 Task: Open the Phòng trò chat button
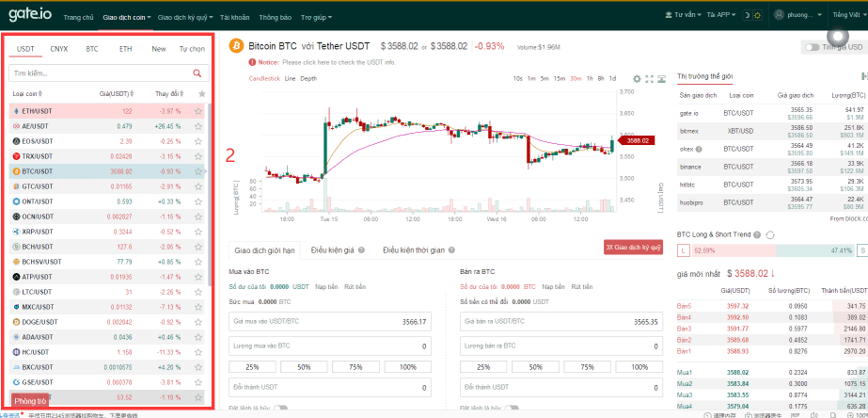pyautogui.click(x=30, y=401)
